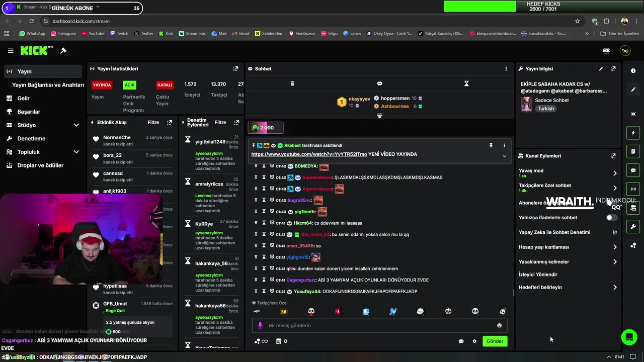Screen dimensions: 644x362
Task: Click the Turkish language tag
Action: 545,109
